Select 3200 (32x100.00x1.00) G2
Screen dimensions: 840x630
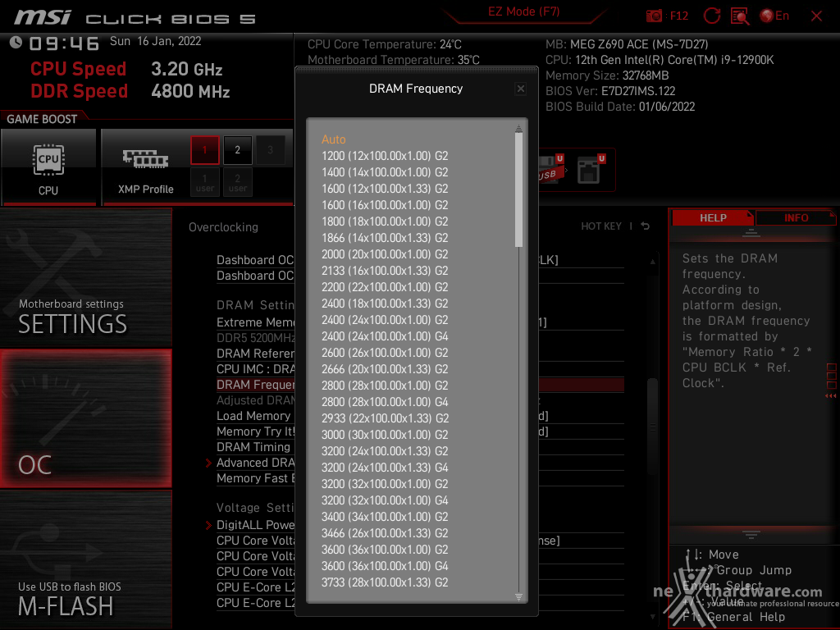click(385, 484)
